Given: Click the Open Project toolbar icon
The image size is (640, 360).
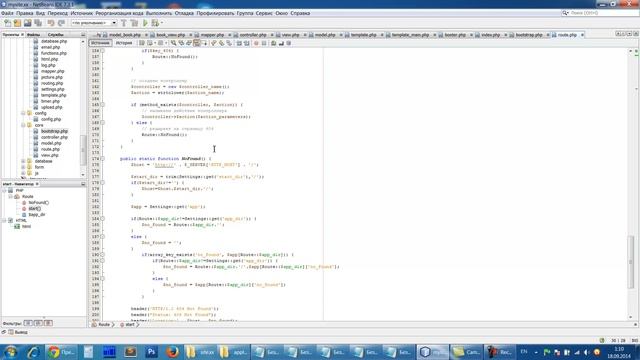Looking at the screenshot, I should (x=27, y=23).
